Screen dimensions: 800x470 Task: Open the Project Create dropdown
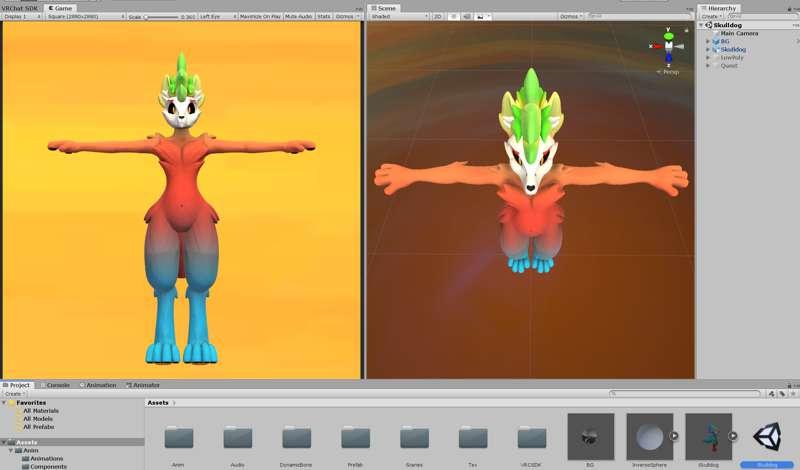pos(14,393)
